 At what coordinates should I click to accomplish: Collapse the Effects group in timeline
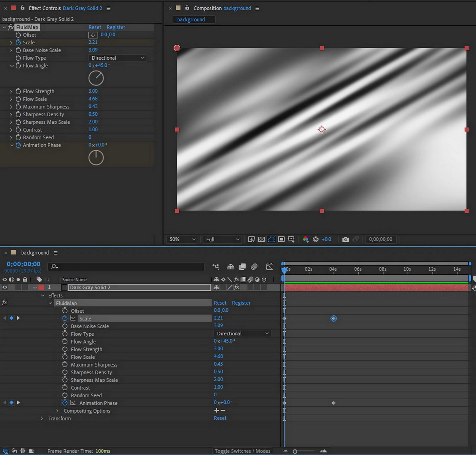(43, 296)
